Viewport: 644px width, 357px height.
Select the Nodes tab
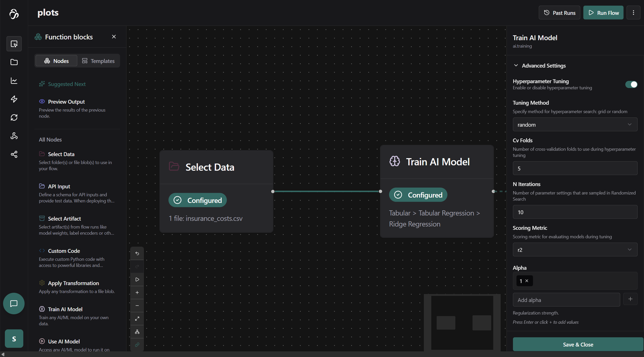56,61
